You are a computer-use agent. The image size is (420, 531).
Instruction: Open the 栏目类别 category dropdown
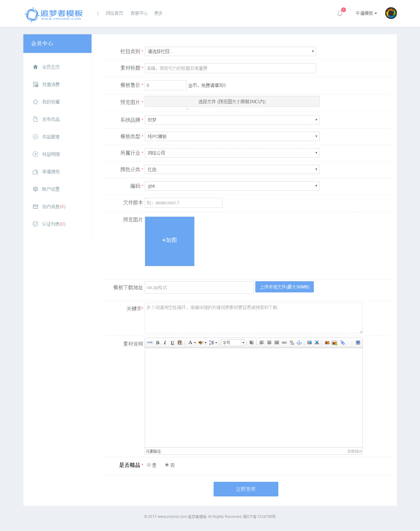230,51
